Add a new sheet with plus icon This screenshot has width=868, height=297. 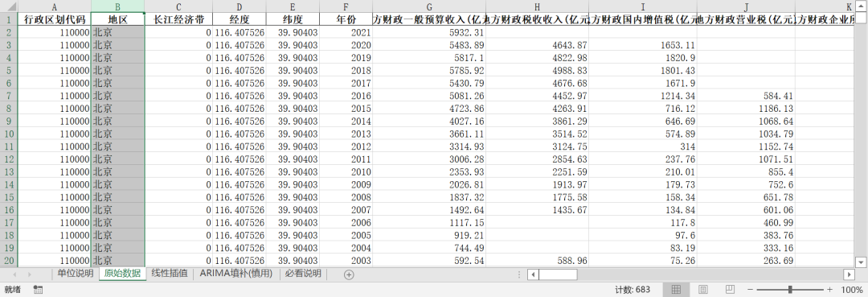click(x=349, y=274)
